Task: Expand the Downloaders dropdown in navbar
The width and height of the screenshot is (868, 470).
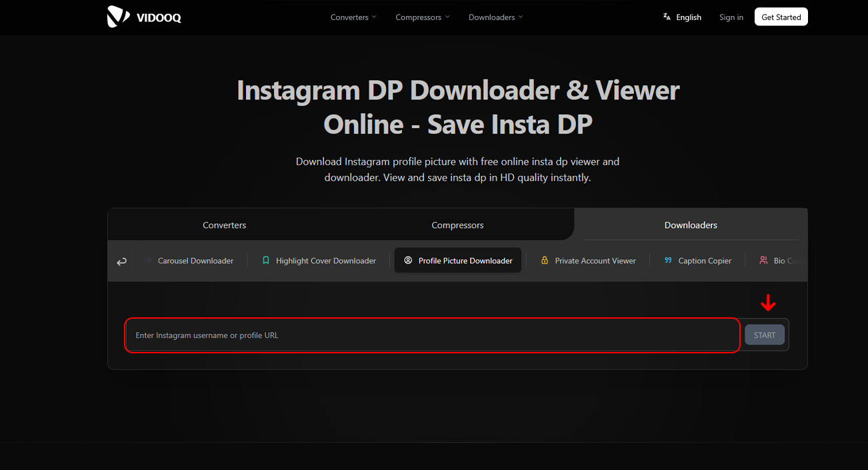Action: coord(495,17)
